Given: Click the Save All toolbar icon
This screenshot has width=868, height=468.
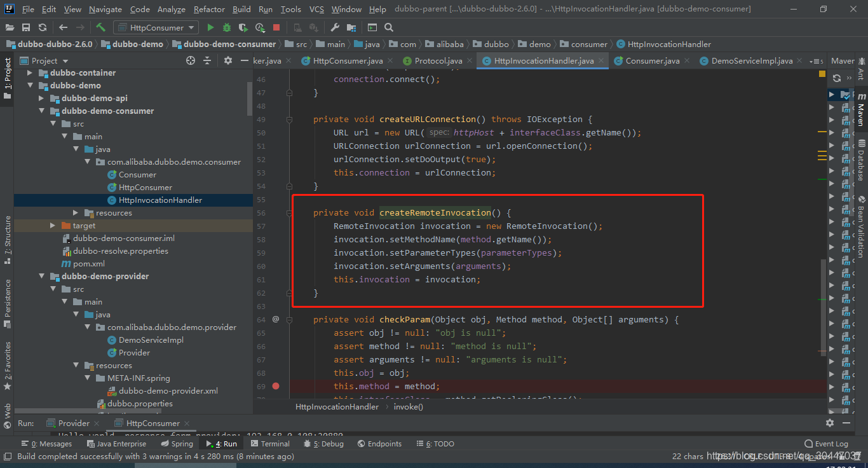Looking at the screenshot, I should tap(26, 27).
